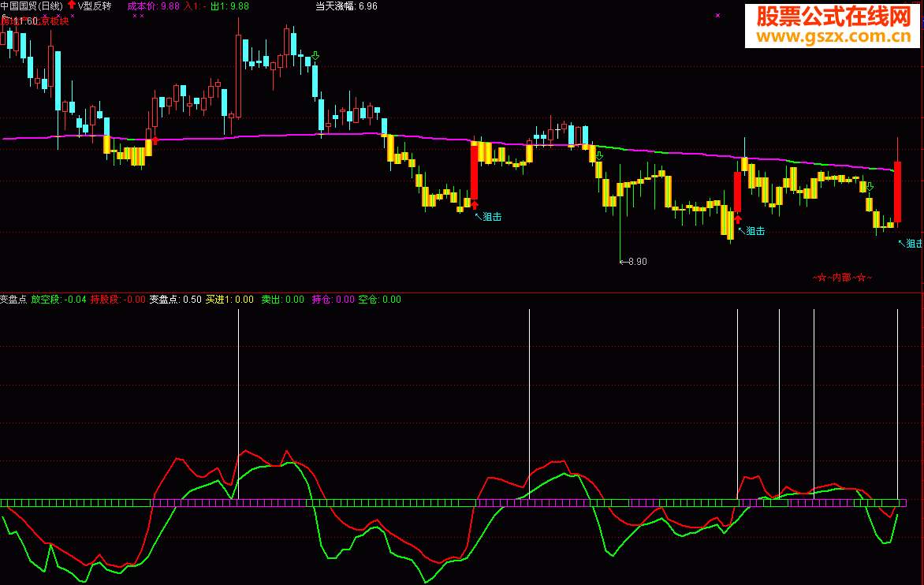Click the 卖出: 0.00 readout
Viewport: 924px width, 585px height.
283,300
